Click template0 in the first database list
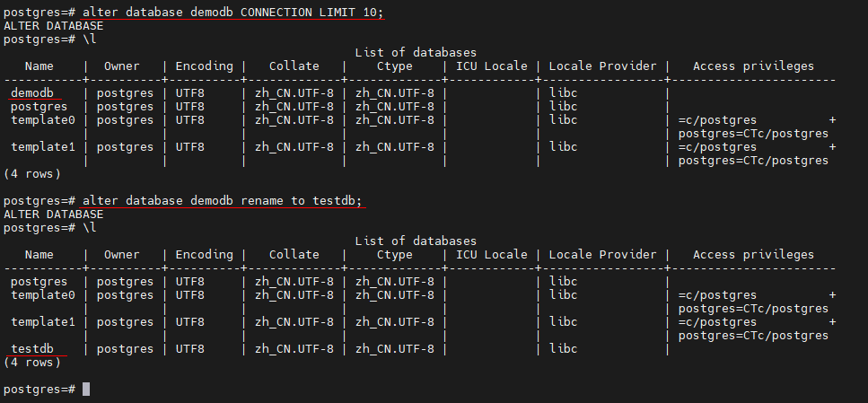 43,119
